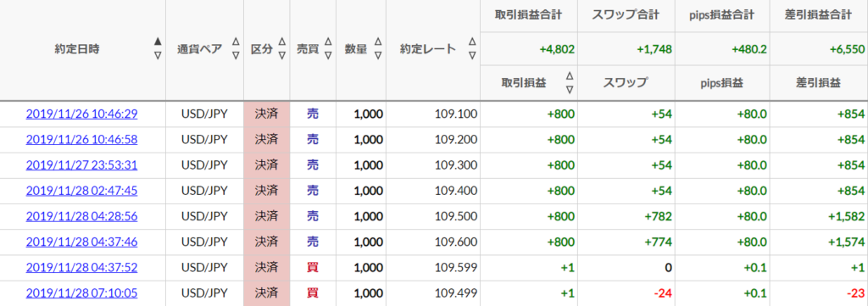Sort 約定日時 ascending with the filled up arrow
Viewport: 868px width, 306px height.
pos(158,41)
